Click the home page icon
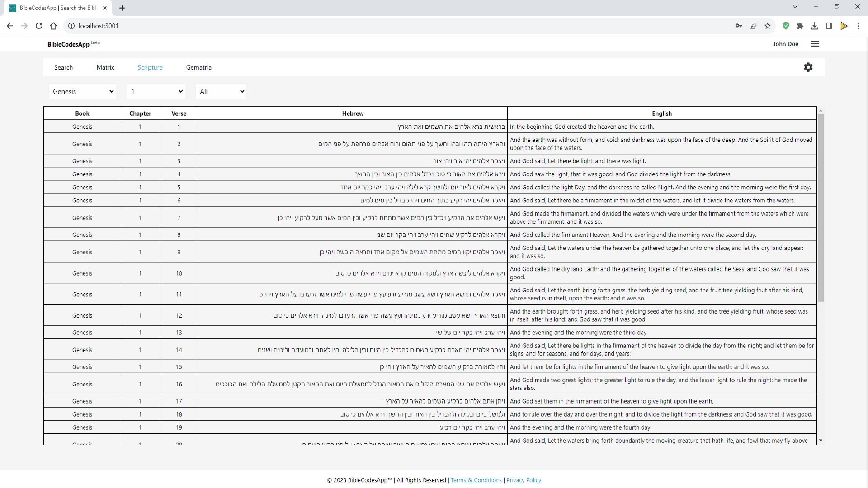This screenshot has height=488, width=868. pyautogui.click(x=53, y=26)
